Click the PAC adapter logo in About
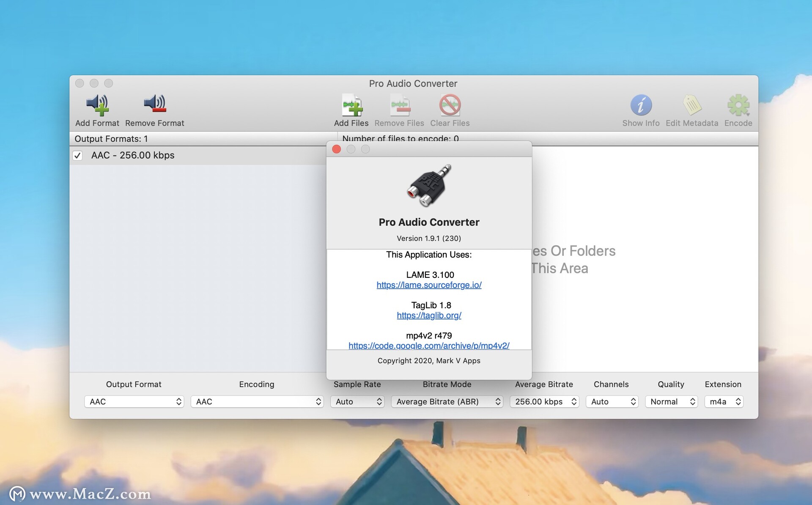 pos(429,186)
